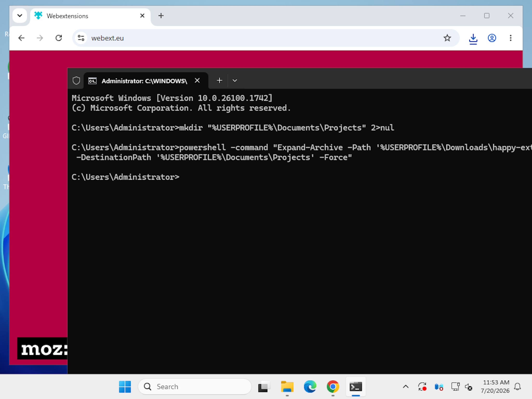Switch to Chrome via taskbar icon

333,387
